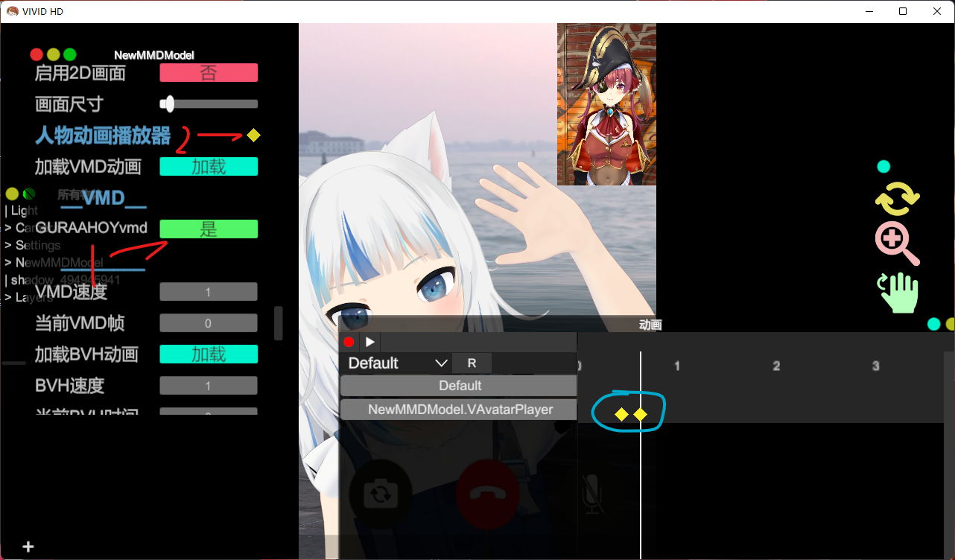955x560 pixels.
Task: Click the plus icon at bottom left
Action: (x=28, y=547)
